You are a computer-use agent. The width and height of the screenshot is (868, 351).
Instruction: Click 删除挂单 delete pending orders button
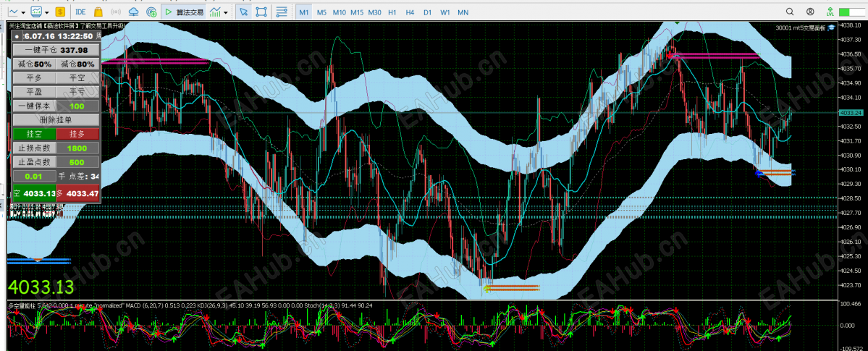(56, 119)
